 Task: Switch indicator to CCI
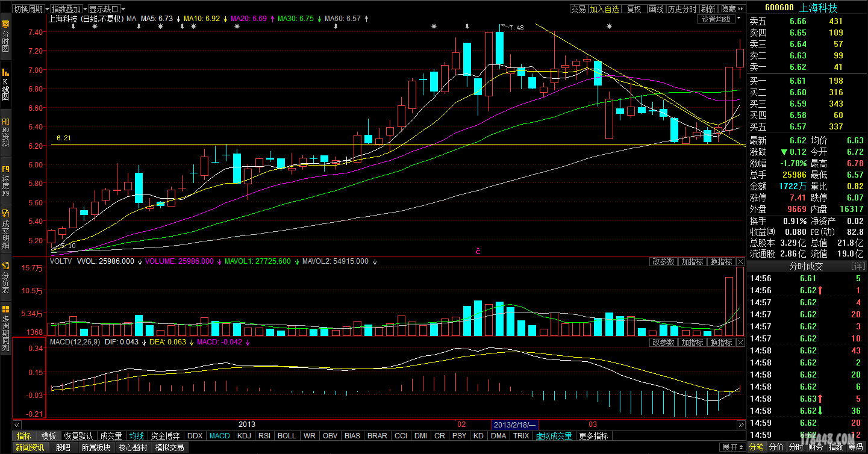pyautogui.click(x=401, y=436)
